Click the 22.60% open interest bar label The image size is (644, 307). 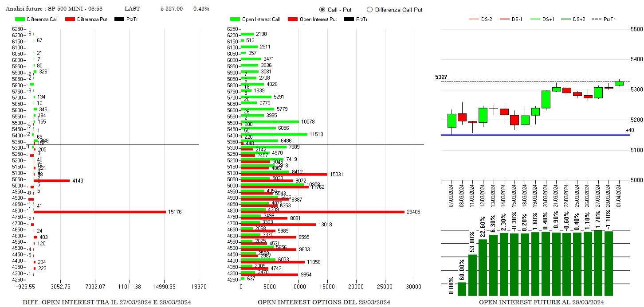[x=483, y=227]
